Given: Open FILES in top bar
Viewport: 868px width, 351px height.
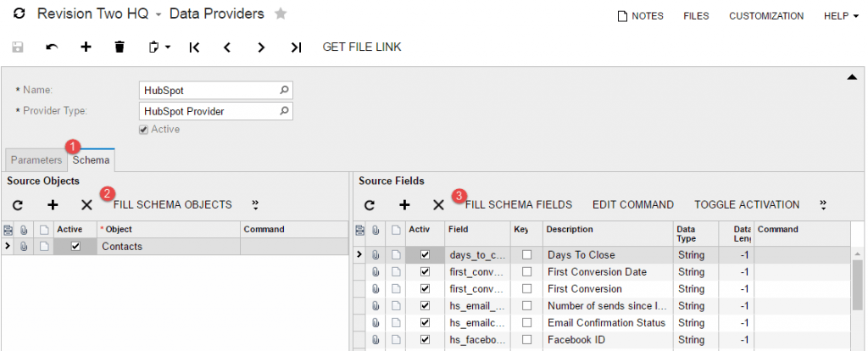Looking at the screenshot, I should [x=697, y=16].
